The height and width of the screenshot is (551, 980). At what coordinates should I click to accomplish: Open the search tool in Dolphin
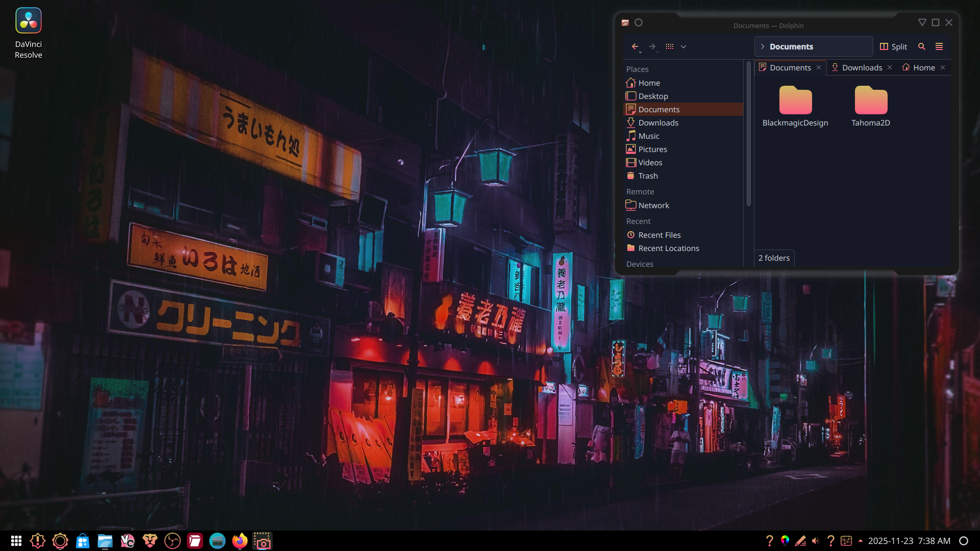[x=922, y=46]
